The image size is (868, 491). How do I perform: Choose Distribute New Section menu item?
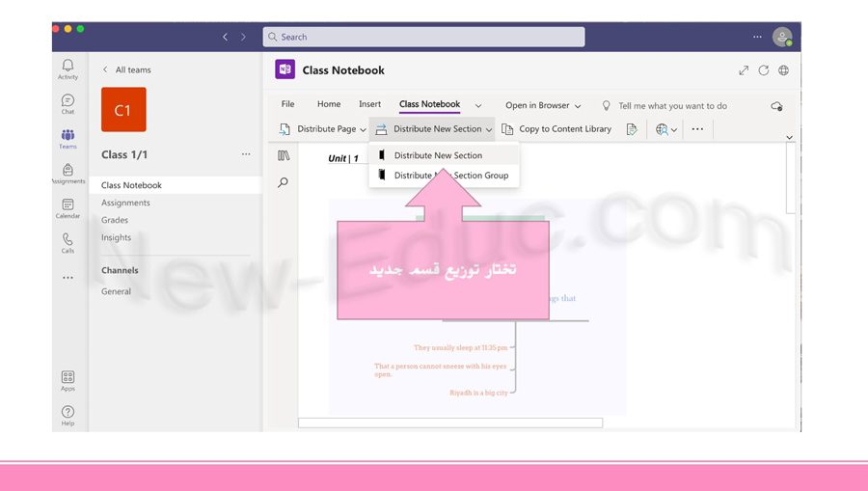pos(444,155)
